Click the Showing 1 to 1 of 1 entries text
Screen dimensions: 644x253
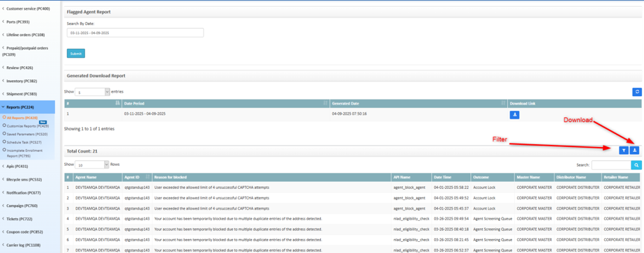point(89,129)
